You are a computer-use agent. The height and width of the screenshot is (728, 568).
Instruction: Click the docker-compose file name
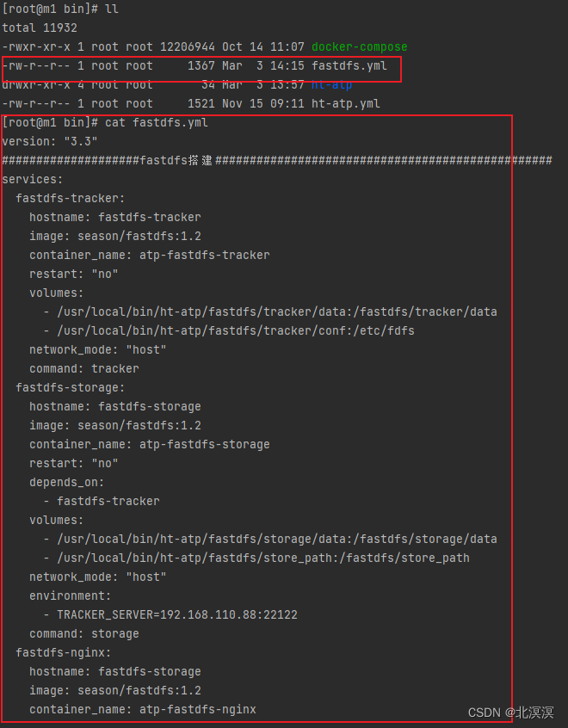point(360,46)
